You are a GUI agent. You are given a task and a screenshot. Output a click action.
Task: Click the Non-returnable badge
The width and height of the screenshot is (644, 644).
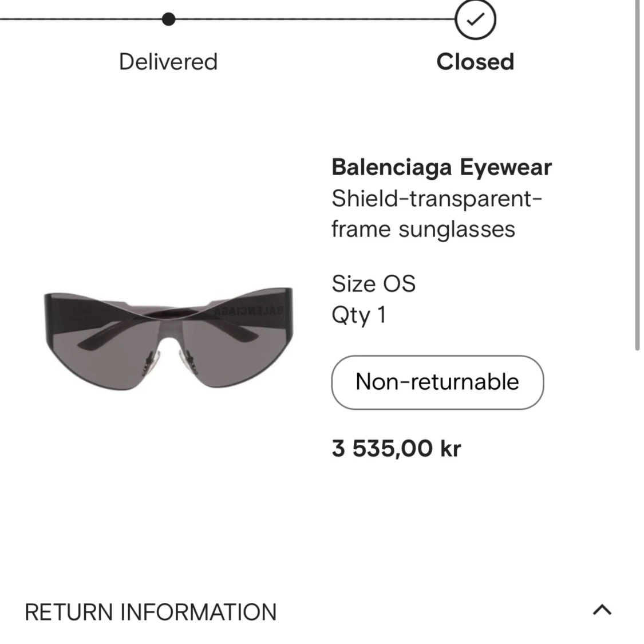tap(437, 382)
